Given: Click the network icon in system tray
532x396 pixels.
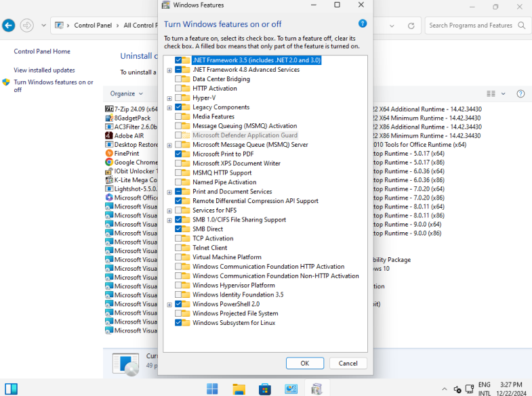Looking at the screenshot, I should pos(470,389).
